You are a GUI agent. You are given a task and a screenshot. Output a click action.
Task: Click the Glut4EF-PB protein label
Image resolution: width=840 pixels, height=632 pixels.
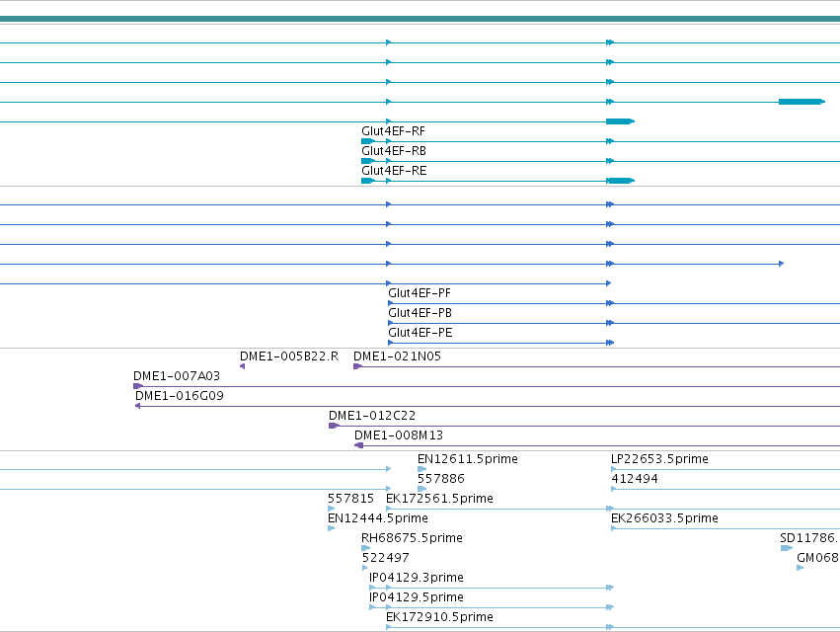pos(420,313)
